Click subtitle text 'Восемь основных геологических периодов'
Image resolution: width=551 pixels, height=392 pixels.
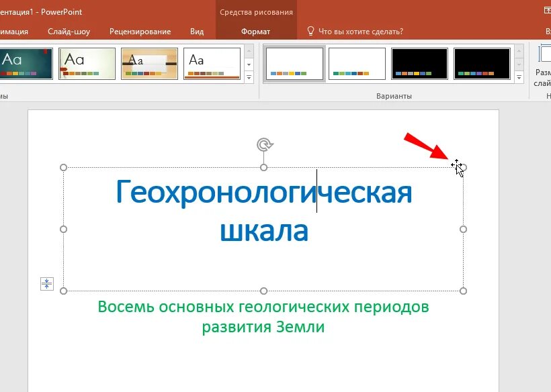pos(263,307)
